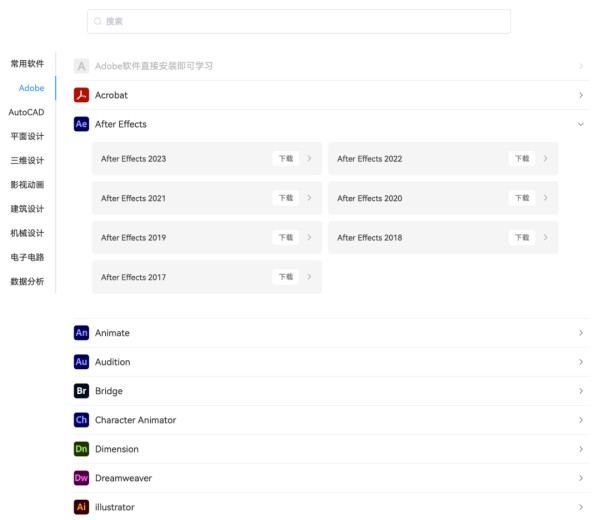
Task: Click the Dreamweaver row label
Action: click(123, 478)
